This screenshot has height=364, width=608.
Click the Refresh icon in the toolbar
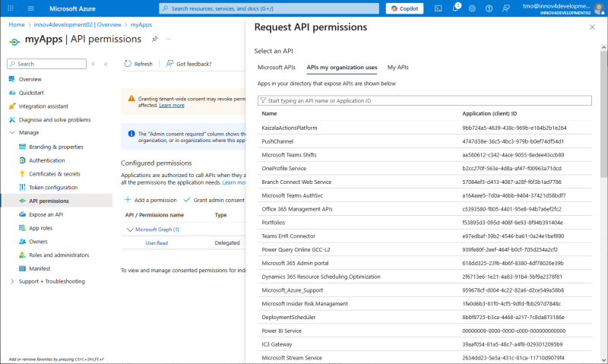tap(128, 64)
